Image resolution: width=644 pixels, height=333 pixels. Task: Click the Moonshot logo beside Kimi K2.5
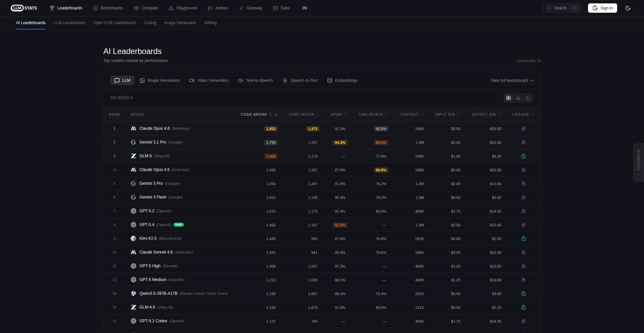click(133, 238)
